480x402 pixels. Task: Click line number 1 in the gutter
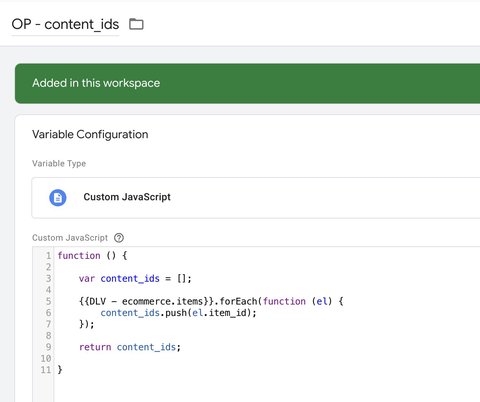tap(49, 256)
